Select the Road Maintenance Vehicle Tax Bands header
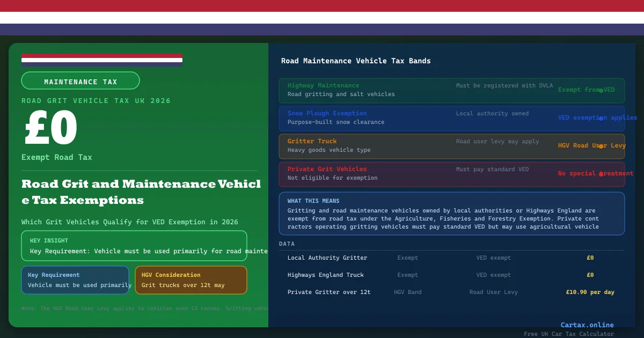Image resolution: width=644 pixels, height=338 pixels. [x=355, y=61]
